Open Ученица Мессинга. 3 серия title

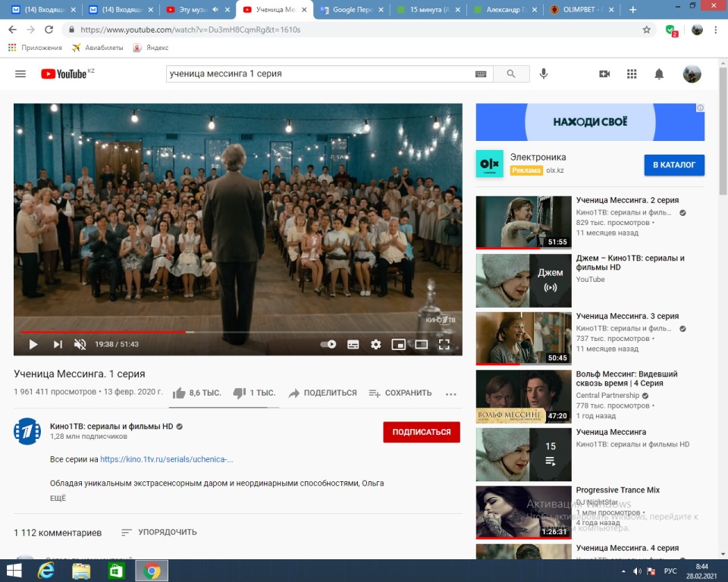627,316
